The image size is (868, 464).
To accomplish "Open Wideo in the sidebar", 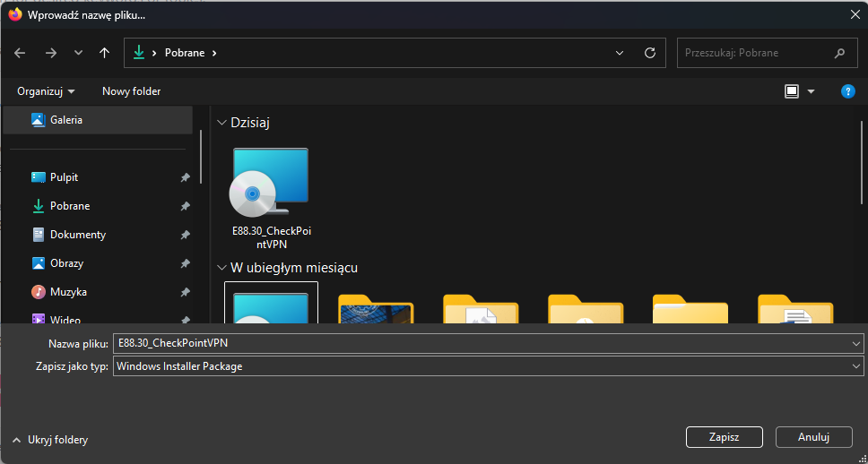I will point(65,319).
